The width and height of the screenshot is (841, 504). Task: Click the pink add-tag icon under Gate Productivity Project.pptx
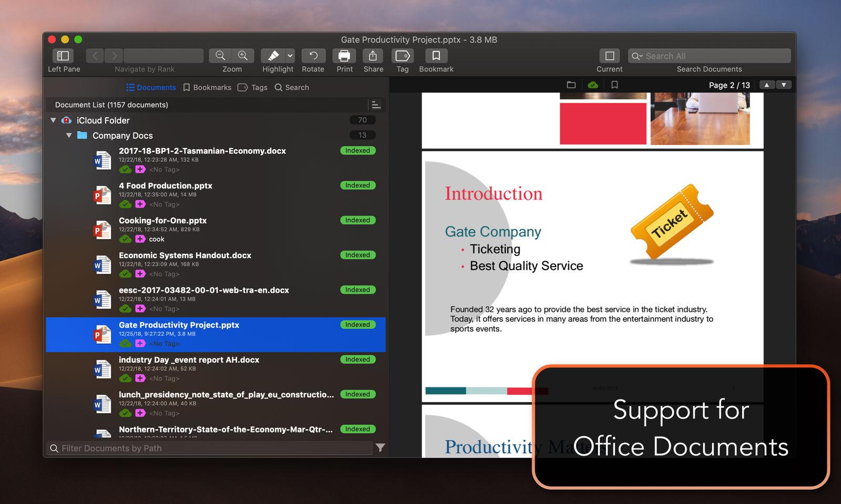(140, 344)
